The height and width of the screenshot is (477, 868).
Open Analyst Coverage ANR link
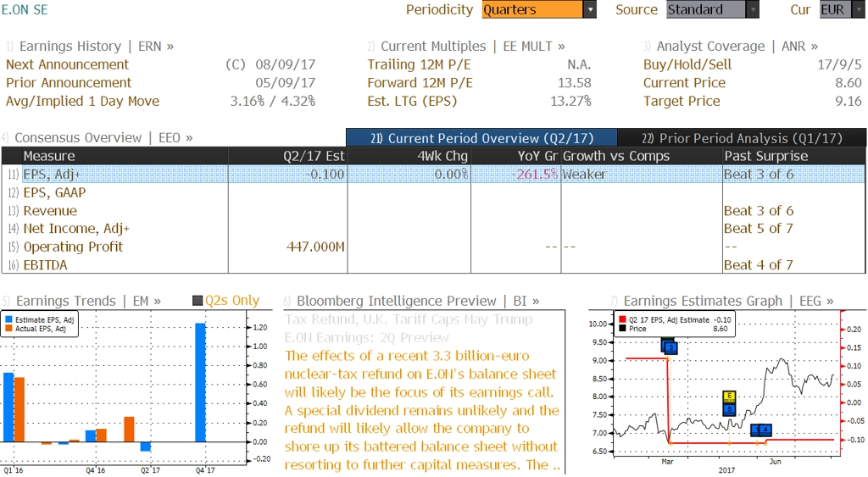737,47
